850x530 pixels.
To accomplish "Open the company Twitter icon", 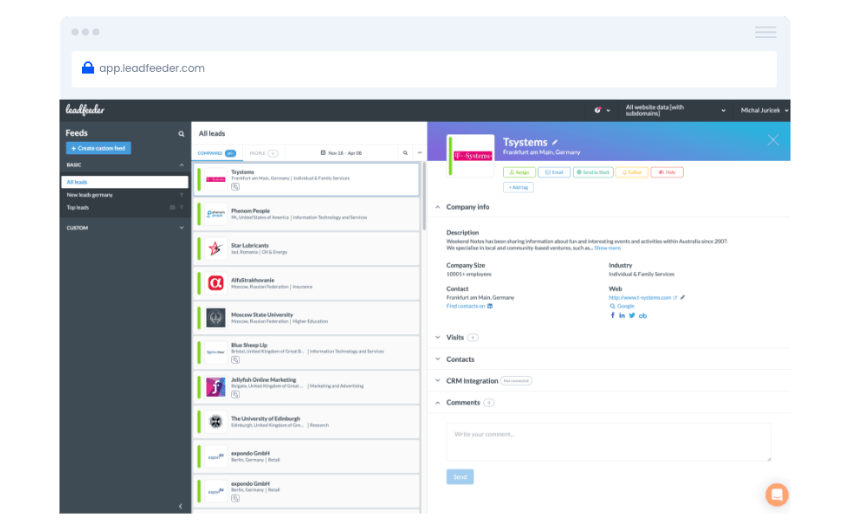I will [x=632, y=315].
